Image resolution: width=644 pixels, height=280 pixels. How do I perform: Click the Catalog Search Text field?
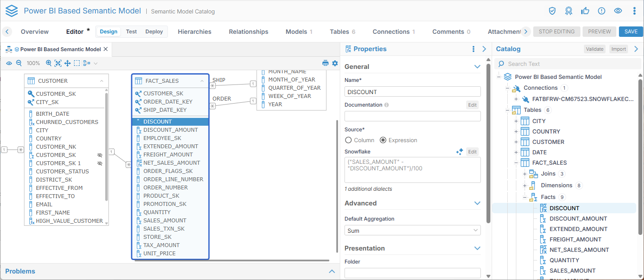point(571,64)
